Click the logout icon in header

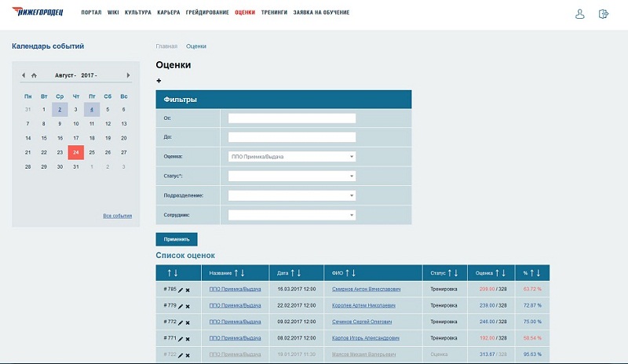click(604, 13)
